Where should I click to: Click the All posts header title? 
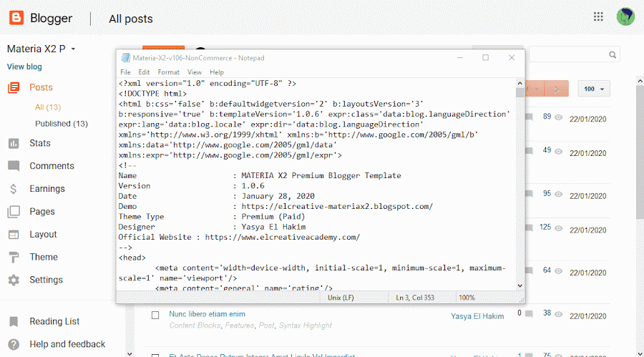pyautogui.click(x=131, y=19)
